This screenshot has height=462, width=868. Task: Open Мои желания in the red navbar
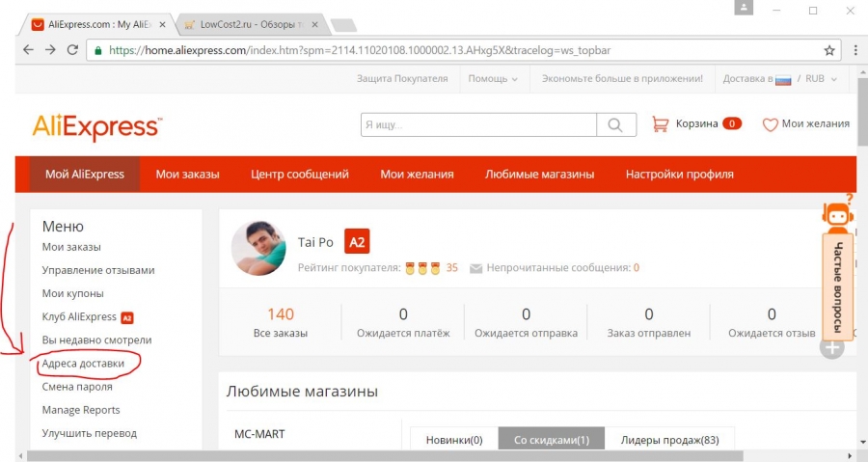(x=417, y=175)
